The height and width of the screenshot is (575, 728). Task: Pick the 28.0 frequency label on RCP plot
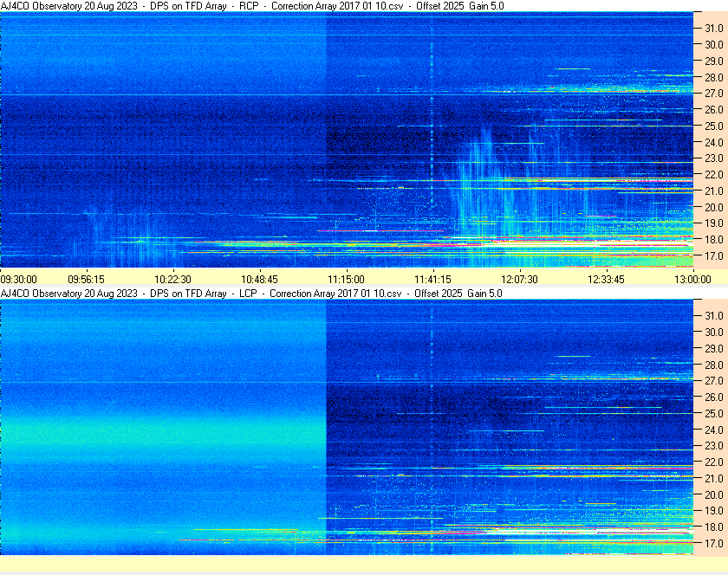714,77
